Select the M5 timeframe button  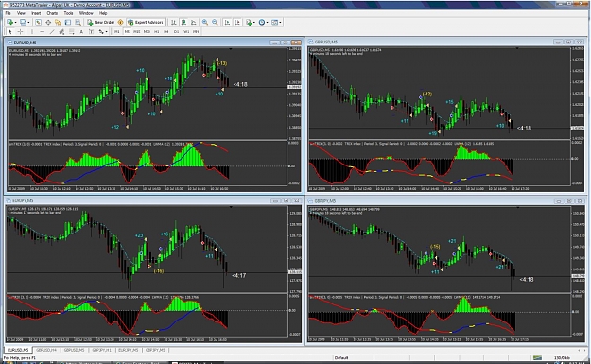127,32
